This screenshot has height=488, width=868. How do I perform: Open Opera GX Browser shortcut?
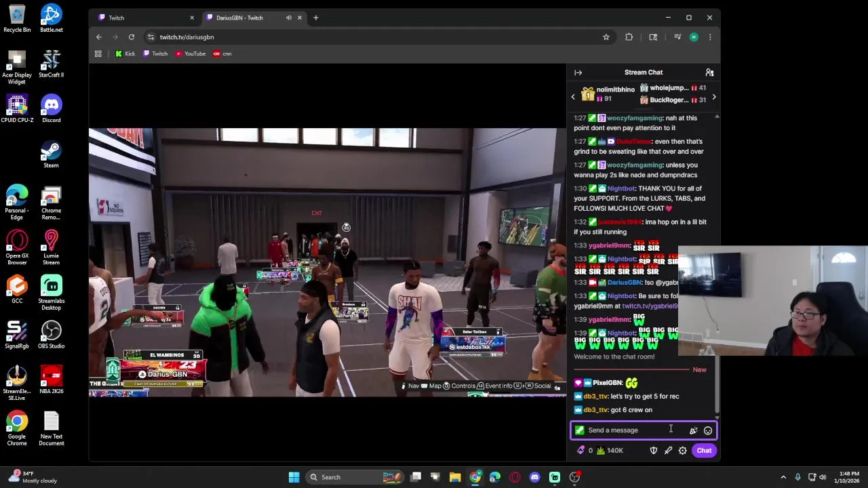(x=17, y=247)
